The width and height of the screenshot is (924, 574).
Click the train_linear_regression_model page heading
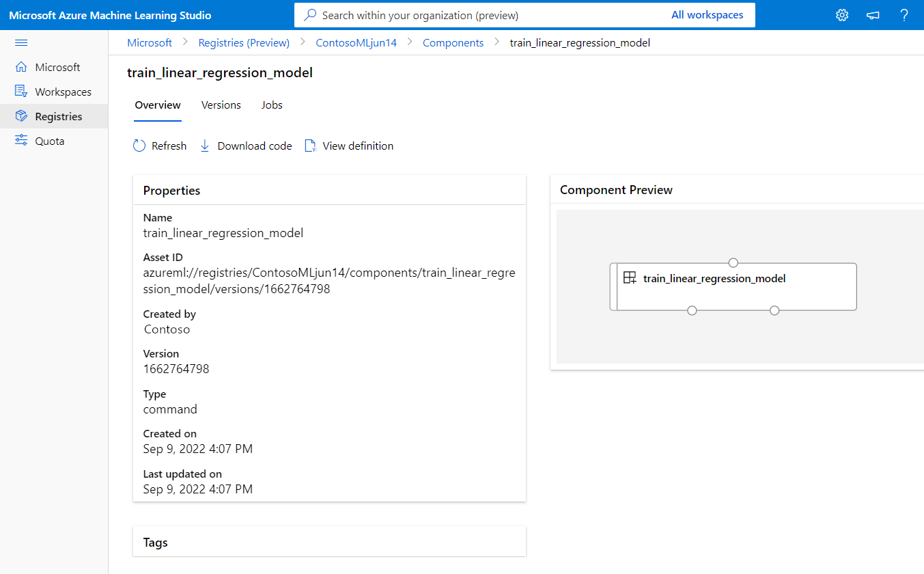pos(220,72)
